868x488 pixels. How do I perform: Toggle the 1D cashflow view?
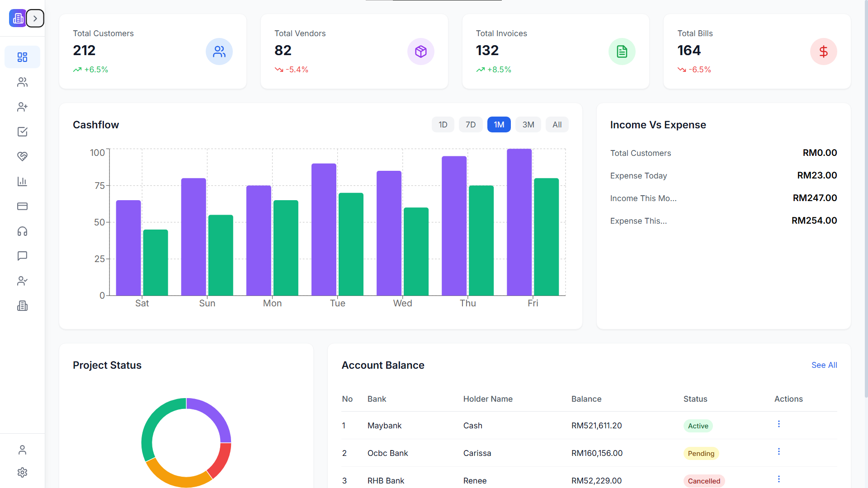[443, 124]
